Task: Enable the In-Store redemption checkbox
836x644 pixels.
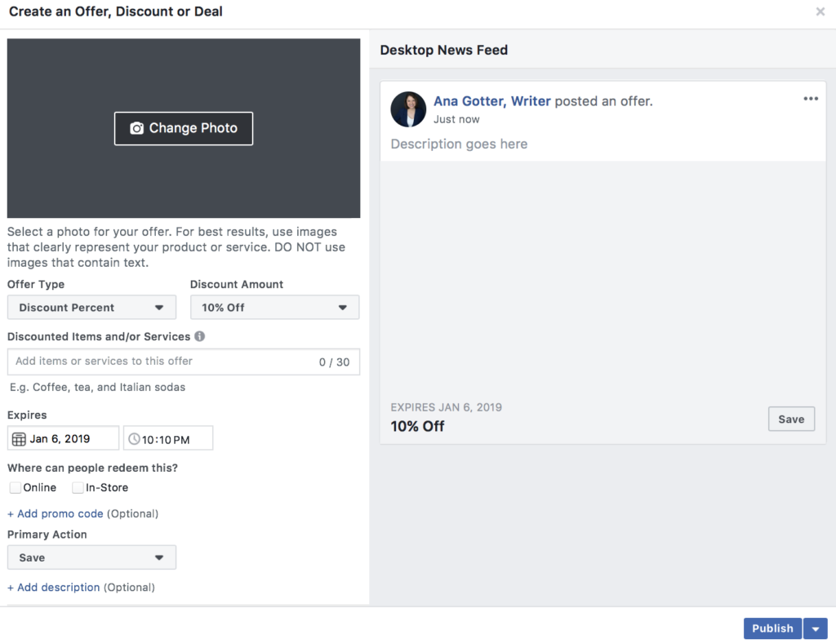Action: [78, 487]
